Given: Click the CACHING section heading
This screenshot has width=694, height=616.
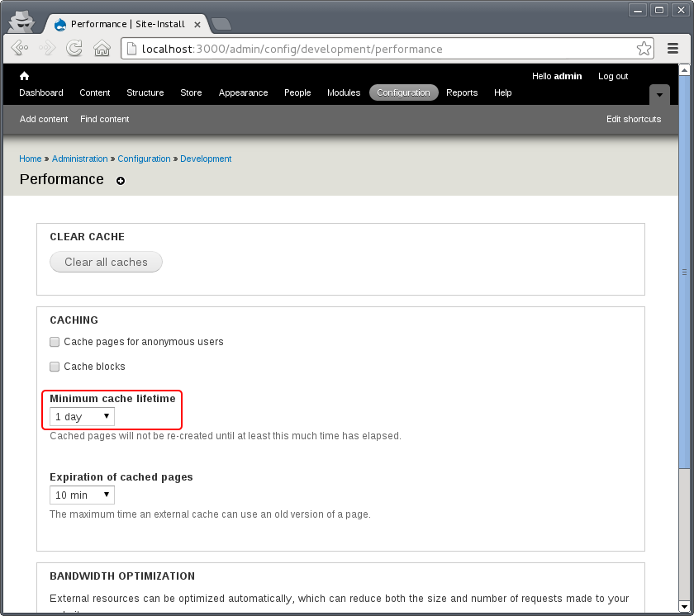Looking at the screenshot, I should coord(74,320).
